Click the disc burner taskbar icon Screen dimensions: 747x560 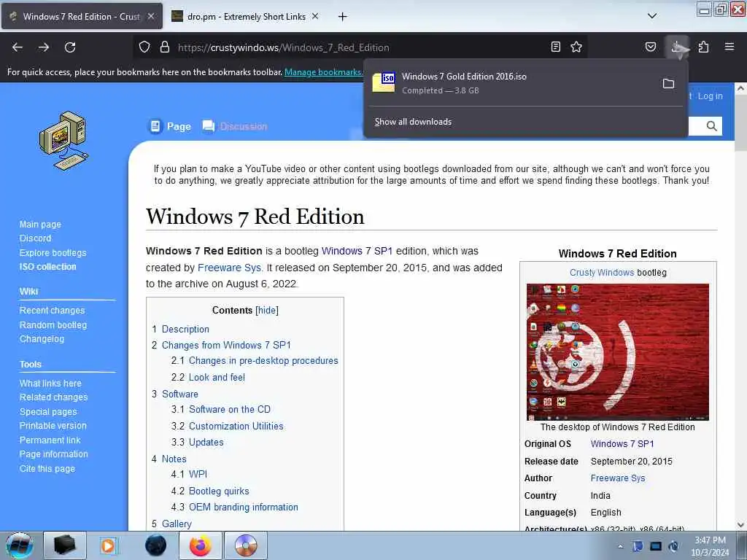tap(246, 545)
